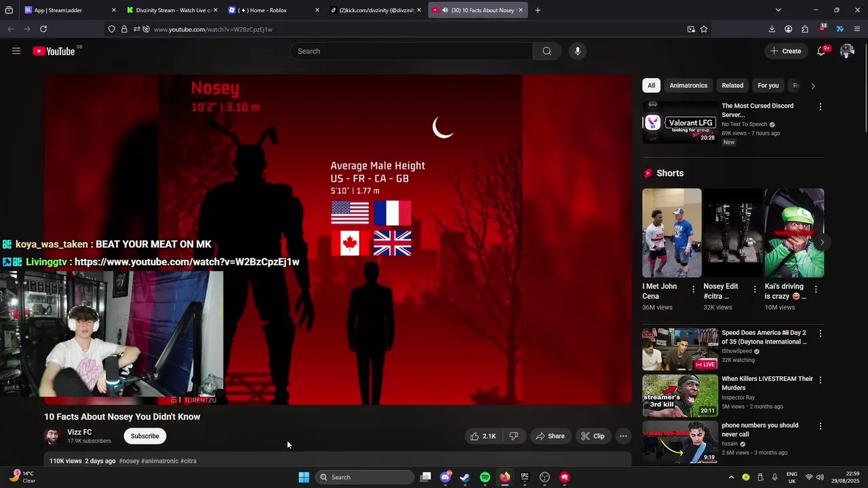This screenshot has width=868, height=488.
Task: Open the weather widget showing 14°C
Action: (22, 477)
